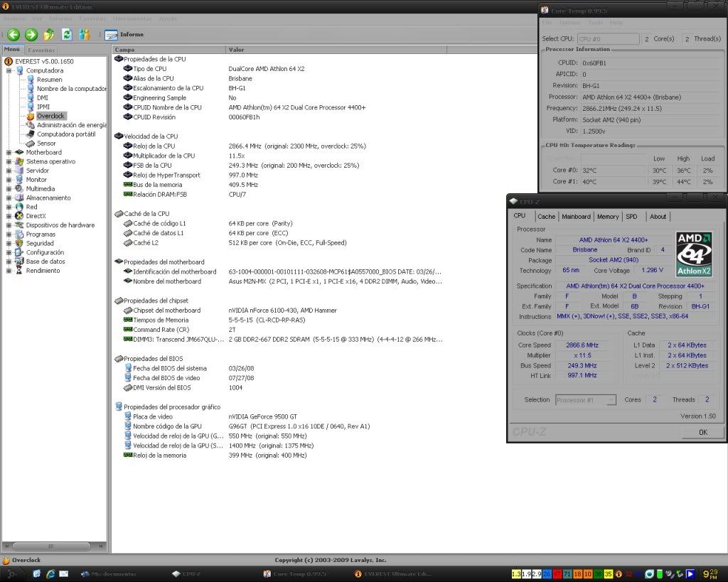Click the Select CPU field in Core Temp

tap(607, 39)
